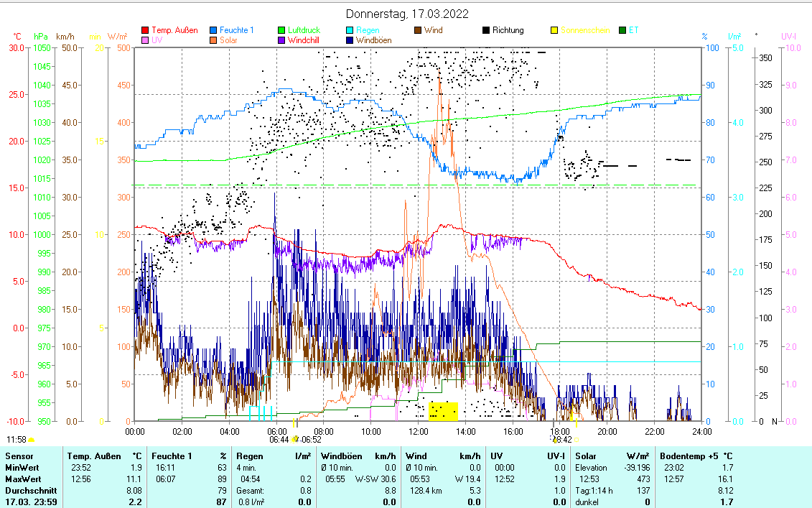Click the Sensor column header in table
Viewport: 812px width, 508px height.
[x=19, y=456]
